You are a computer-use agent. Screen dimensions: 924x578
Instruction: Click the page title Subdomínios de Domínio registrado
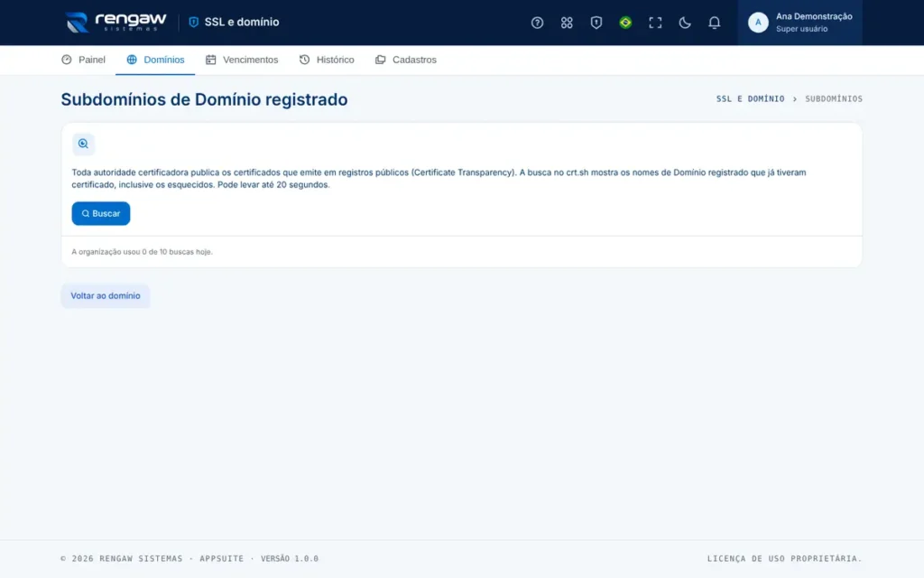pos(204,99)
